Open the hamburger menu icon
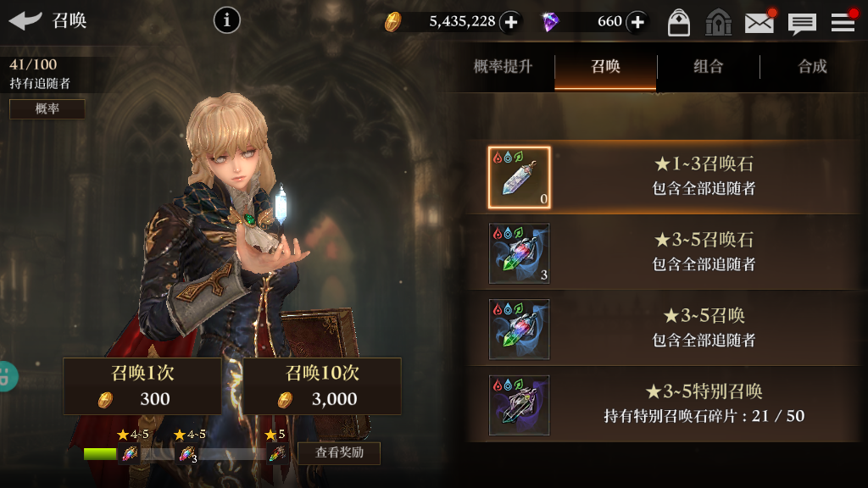 (x=843, y=23)
